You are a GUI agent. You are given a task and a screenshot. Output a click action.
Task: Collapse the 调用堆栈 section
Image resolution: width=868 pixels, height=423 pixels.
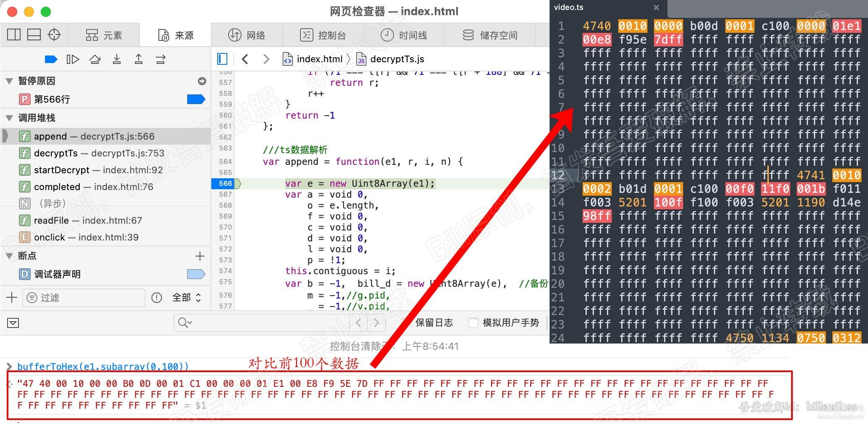[x=9, y=118]
